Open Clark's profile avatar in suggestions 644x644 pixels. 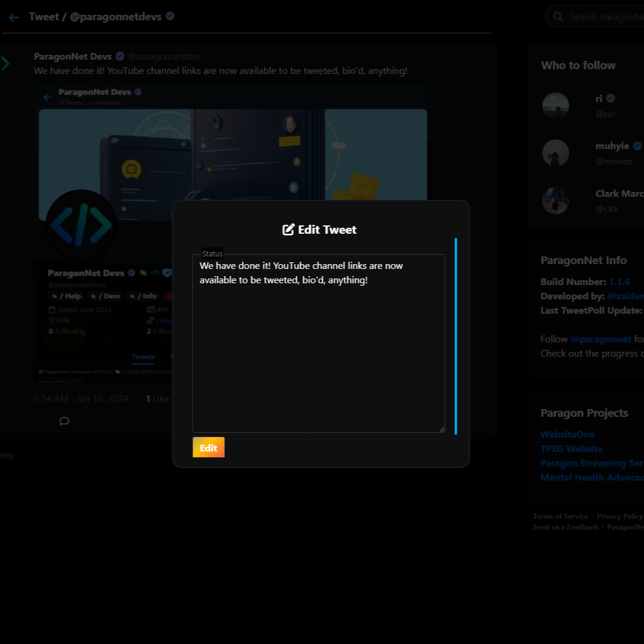[x=555, y=200]
